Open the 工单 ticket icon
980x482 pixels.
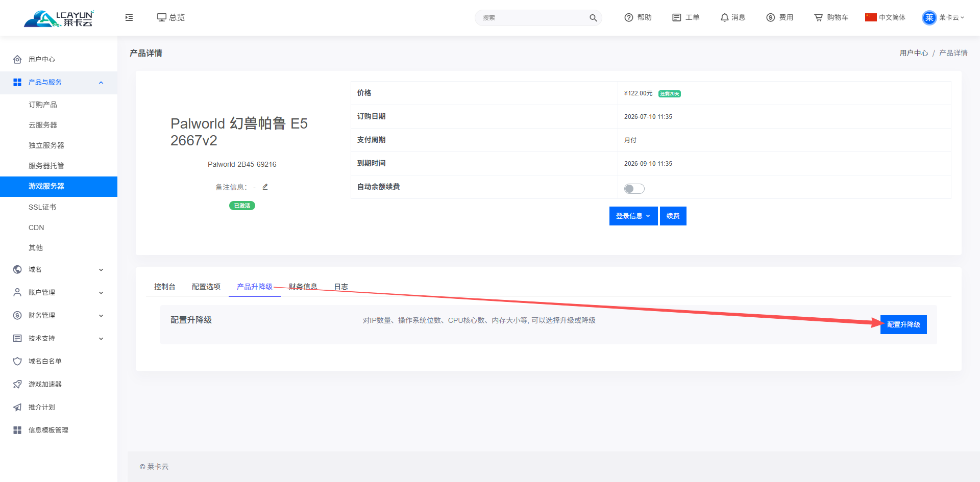click(x=677, y=17)
